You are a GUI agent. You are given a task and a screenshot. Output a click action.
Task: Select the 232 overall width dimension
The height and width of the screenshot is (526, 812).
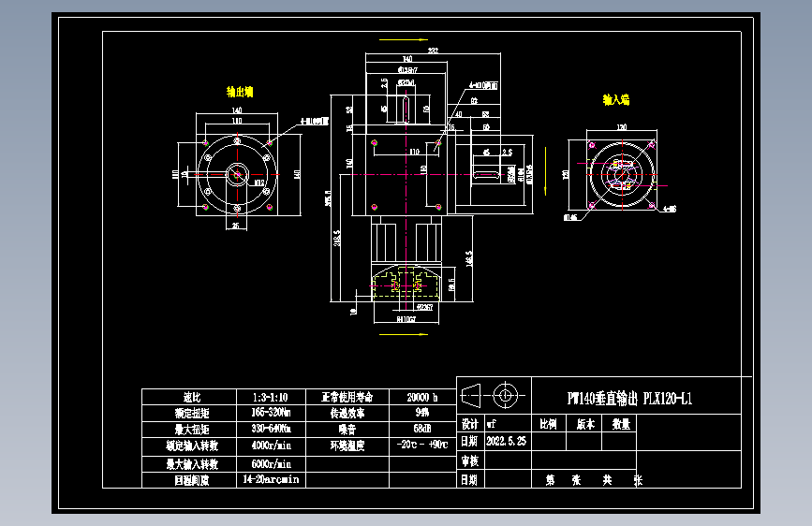pyautogui.click(x=433, y=51)
